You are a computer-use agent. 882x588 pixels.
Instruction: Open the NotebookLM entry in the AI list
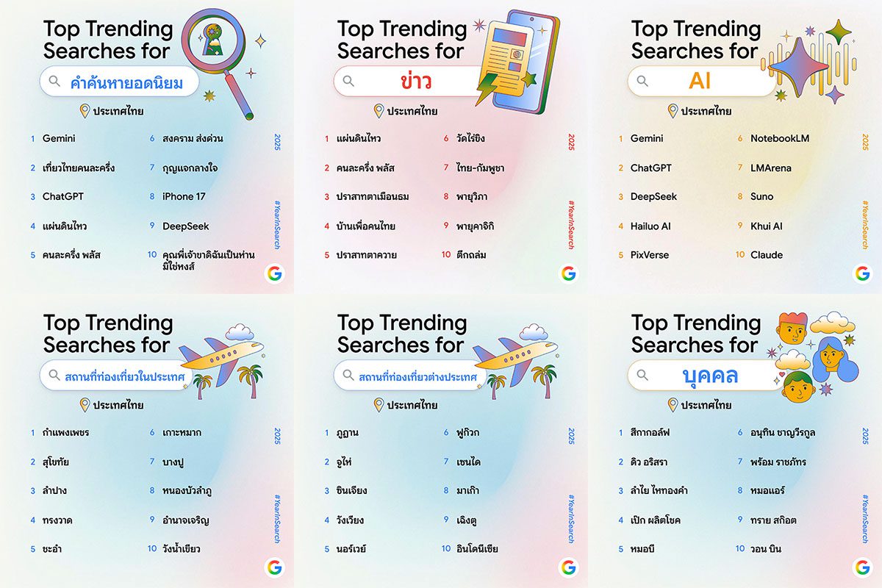tap(779, 138)
